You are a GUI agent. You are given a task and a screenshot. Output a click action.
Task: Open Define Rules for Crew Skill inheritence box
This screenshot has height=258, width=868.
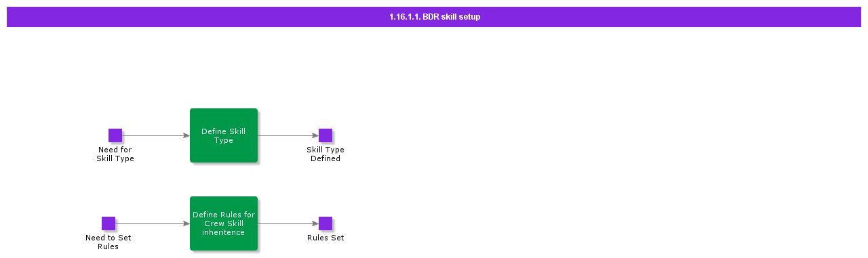tap(224, 223)
